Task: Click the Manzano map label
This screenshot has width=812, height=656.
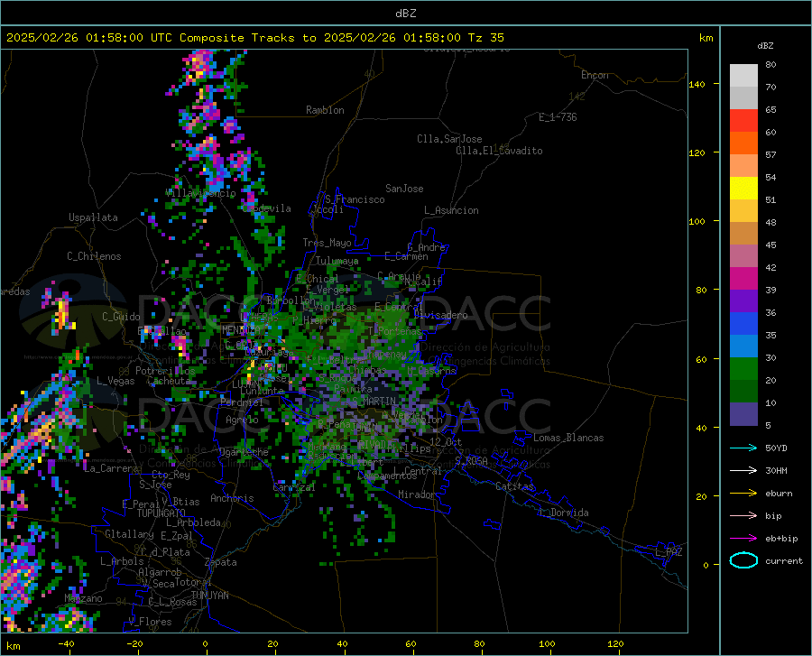Action: point(83,598)
